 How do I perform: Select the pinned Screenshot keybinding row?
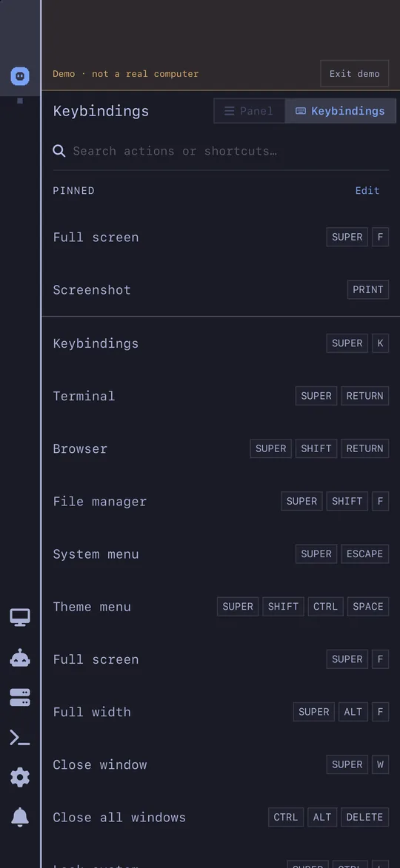tap(221, 289)
